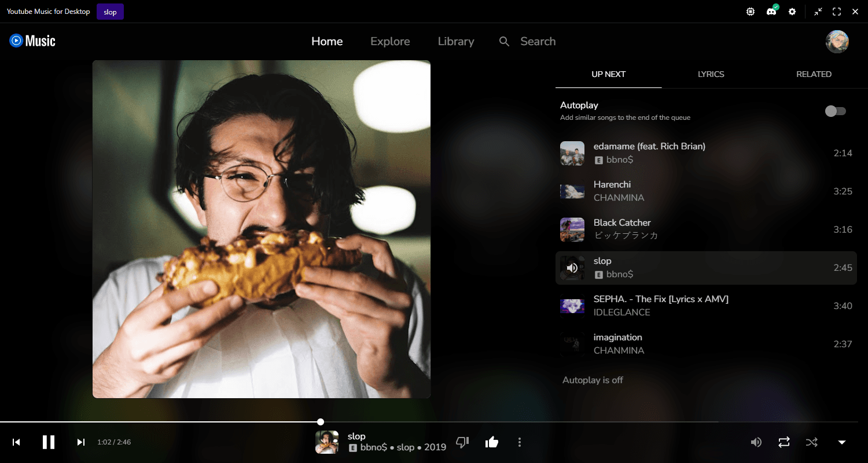Click the large album cover image
Screen dimensions: 868x463
tap(262, 229)
